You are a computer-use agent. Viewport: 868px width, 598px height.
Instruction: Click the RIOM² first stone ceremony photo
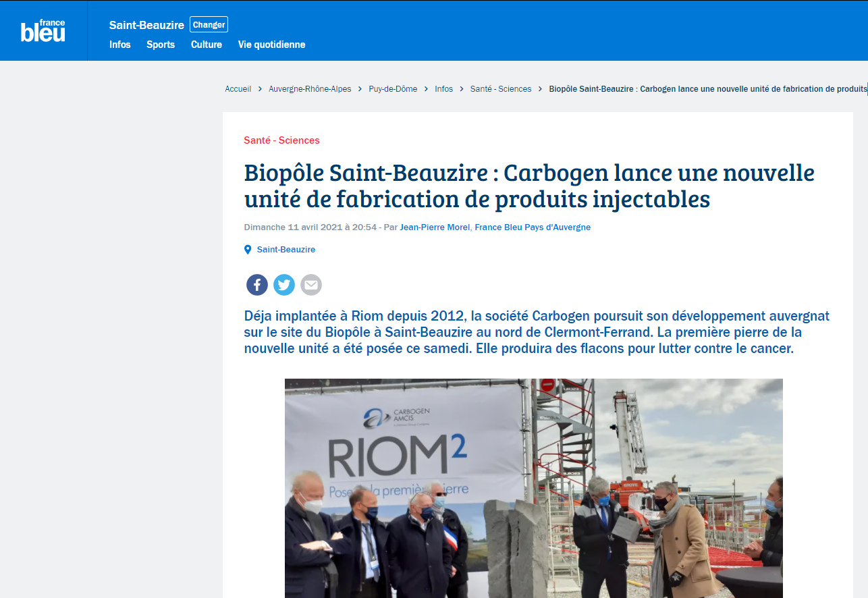point(534,488)
